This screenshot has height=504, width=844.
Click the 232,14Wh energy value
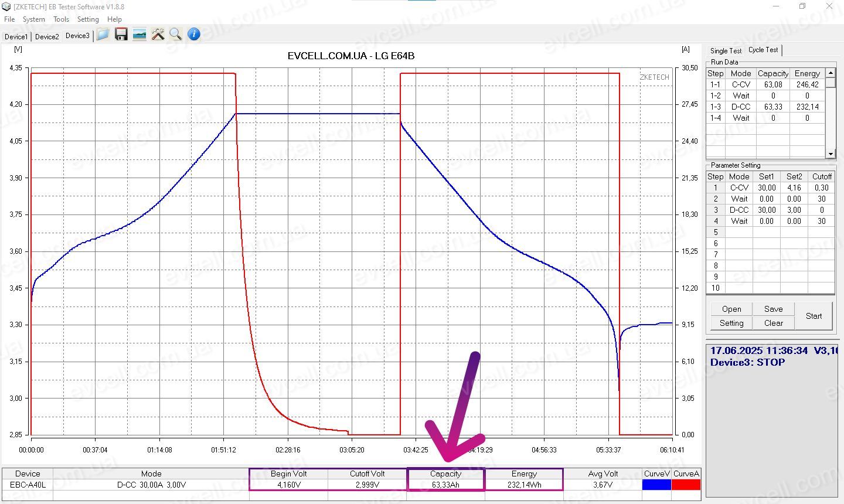[x=524, y=485]
